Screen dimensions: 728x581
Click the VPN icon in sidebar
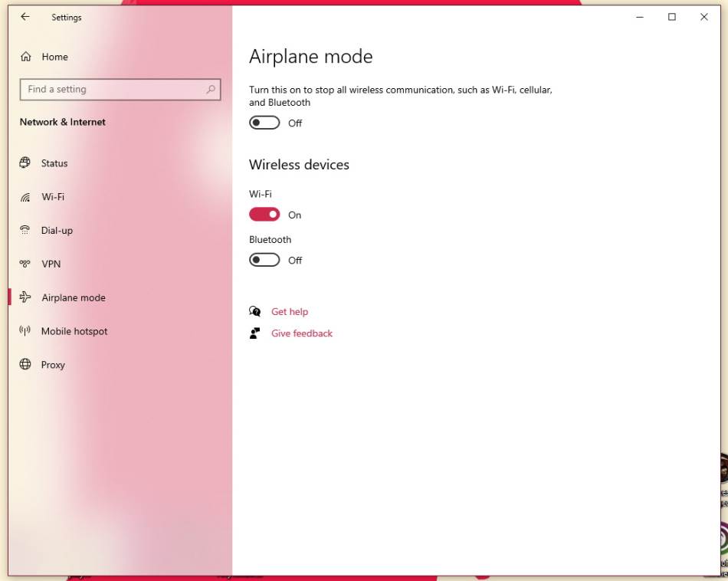(25, 264)
